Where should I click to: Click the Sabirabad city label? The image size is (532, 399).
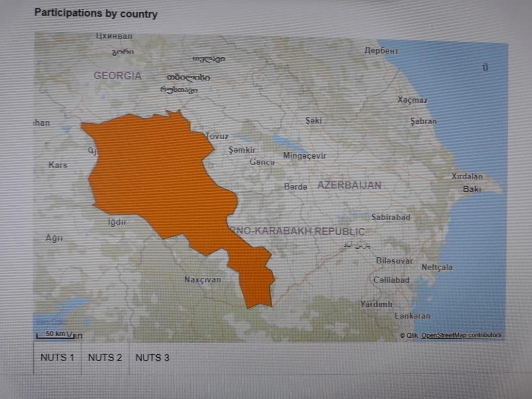coord(391,217)
